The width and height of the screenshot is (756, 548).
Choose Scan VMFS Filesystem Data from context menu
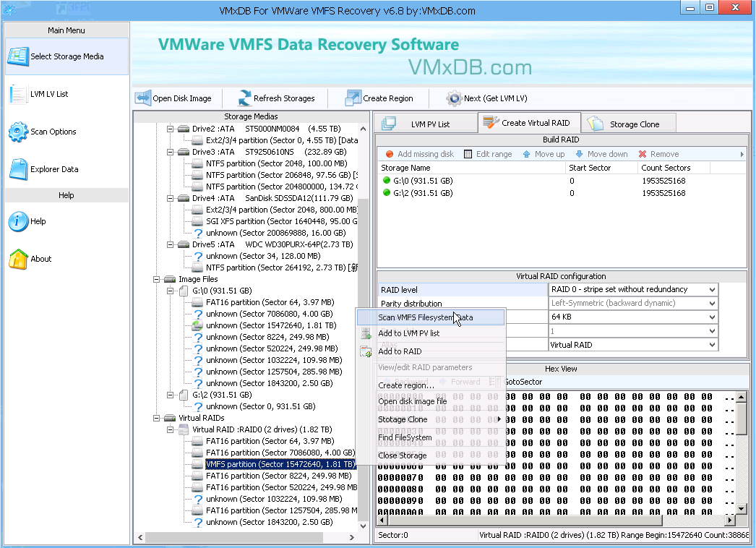431,317
